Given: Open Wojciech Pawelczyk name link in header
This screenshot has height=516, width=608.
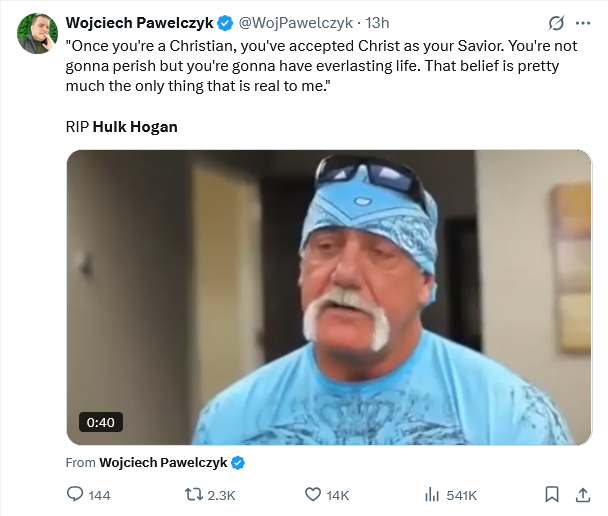Looking at the screenshot, I should point(139,23).
